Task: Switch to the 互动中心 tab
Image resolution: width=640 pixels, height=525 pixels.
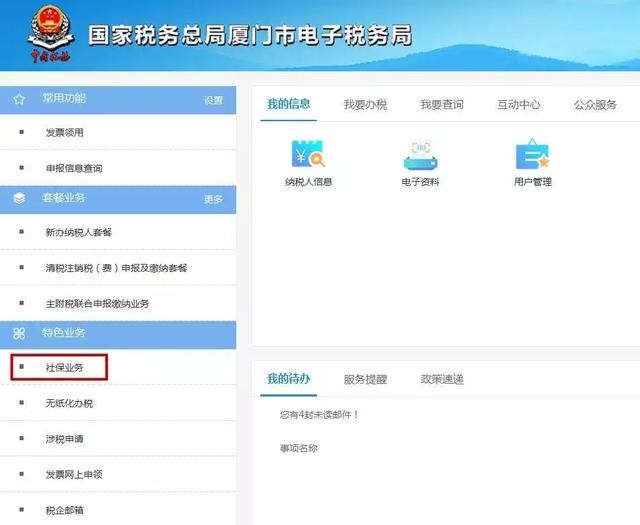Action: point(519,105)
